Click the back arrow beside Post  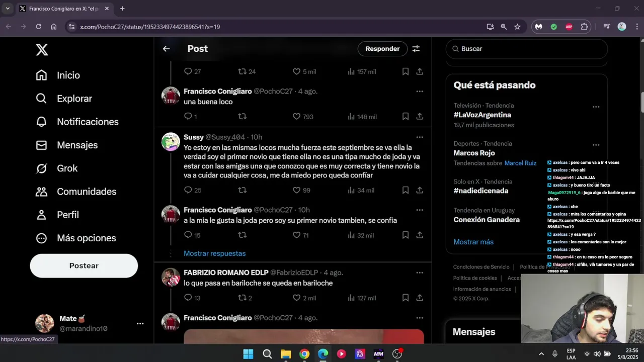point(166,49)
